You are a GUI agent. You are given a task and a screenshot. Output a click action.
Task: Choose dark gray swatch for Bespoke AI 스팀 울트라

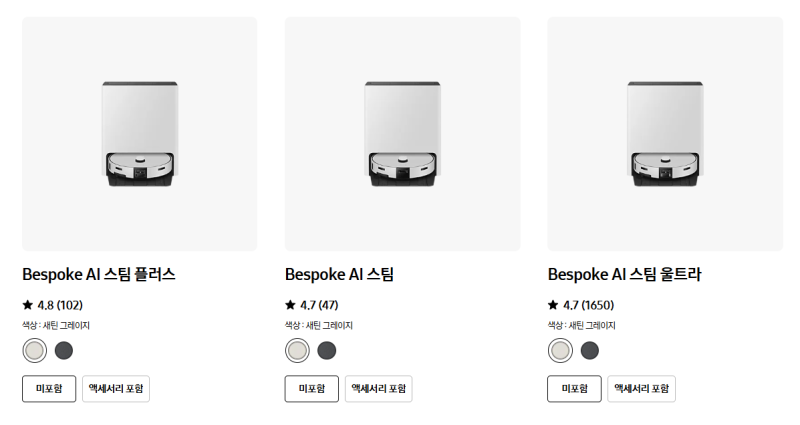point(589,351)
